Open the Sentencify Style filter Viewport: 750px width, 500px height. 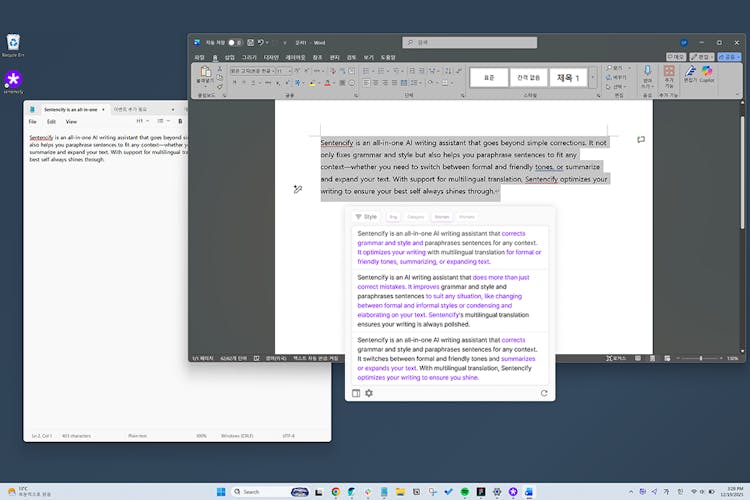point(366,216)
